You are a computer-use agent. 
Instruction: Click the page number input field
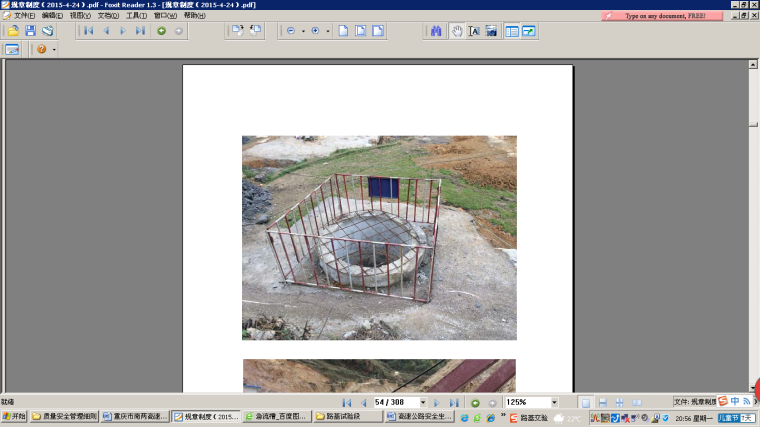[394, 402]
